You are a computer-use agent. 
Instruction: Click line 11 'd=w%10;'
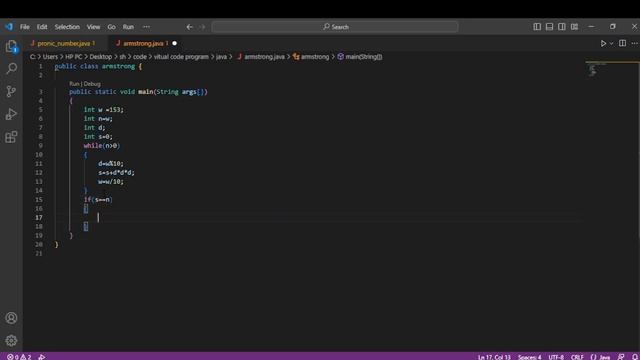[x=111, y=164]
